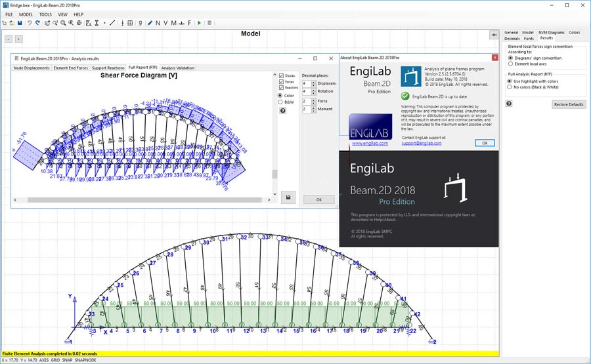Viewport: 591px width, 364px height.
Task: Open the TOOLS menu
Action: 45,14
